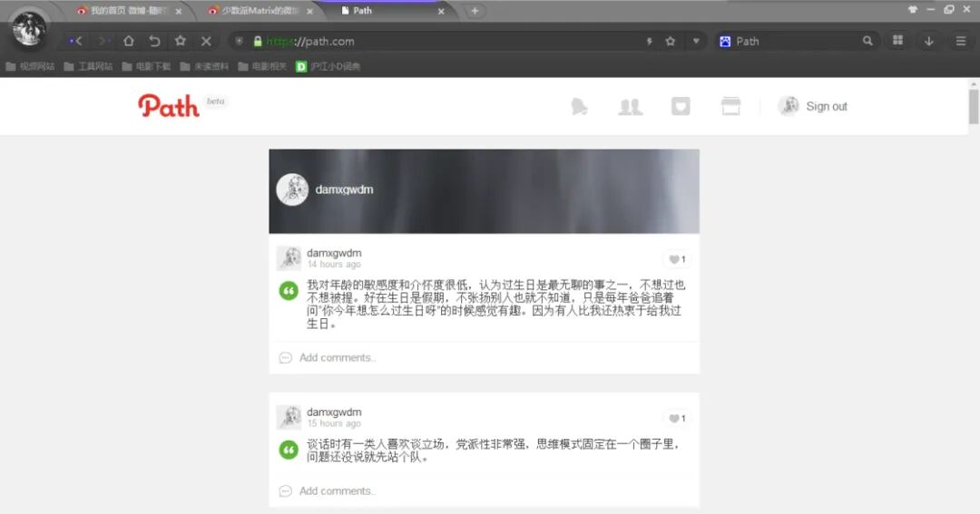
Task: Open the downloads arrow icon
Action: (929, 41)
